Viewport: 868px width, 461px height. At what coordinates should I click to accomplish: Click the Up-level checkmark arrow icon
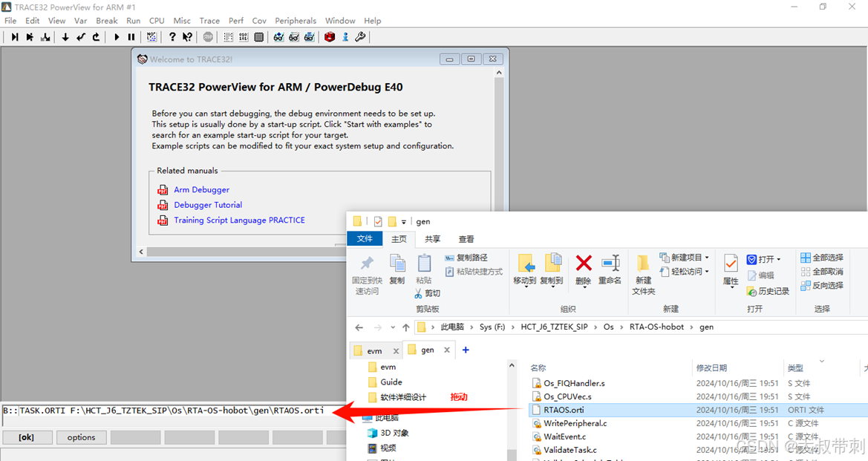(x=81, y=37)
